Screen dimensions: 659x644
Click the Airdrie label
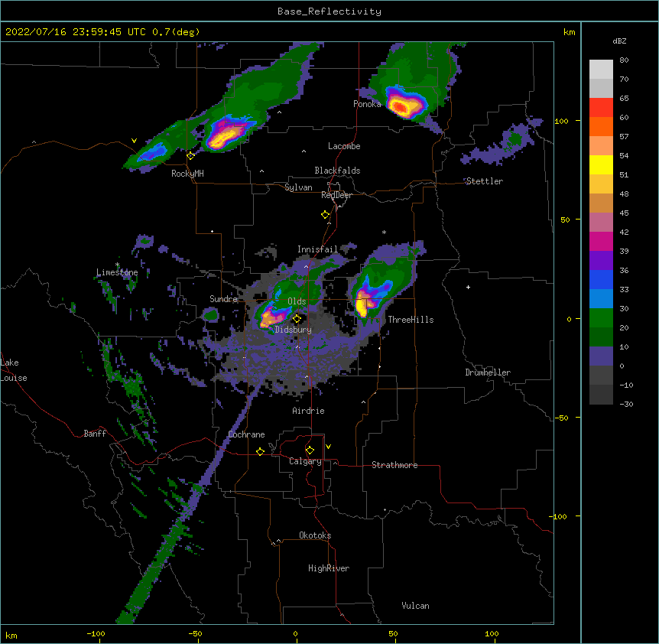click(x=309, y=411)
